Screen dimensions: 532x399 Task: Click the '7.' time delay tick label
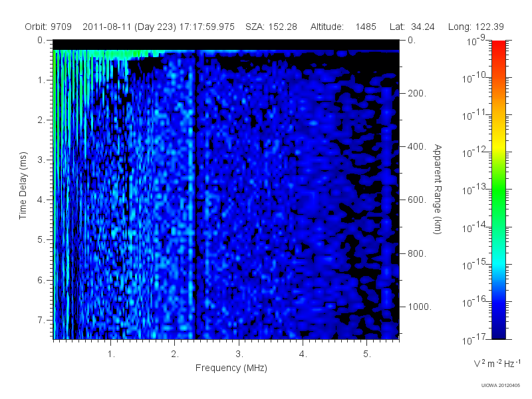(x=41, y=320)
